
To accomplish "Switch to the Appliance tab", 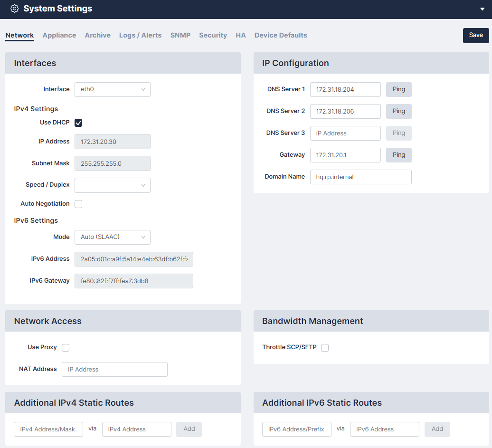I will [x=59, y=35].
